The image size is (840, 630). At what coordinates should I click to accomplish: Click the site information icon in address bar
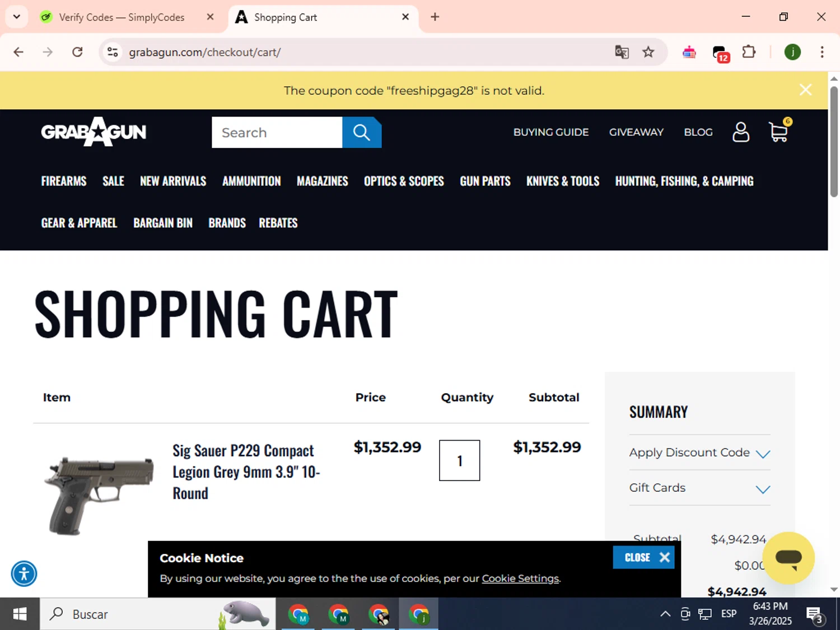[x=113, y=52]
